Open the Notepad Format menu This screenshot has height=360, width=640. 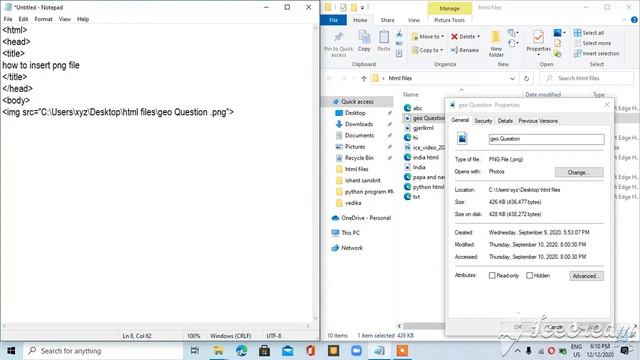[43, 19]
